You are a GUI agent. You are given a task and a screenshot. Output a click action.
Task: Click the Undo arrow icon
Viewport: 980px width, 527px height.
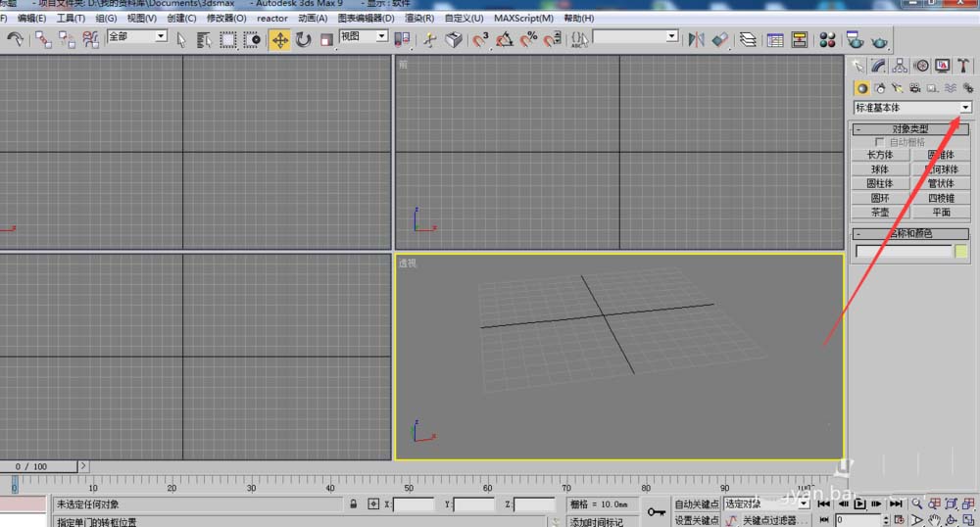click(15, 39)
